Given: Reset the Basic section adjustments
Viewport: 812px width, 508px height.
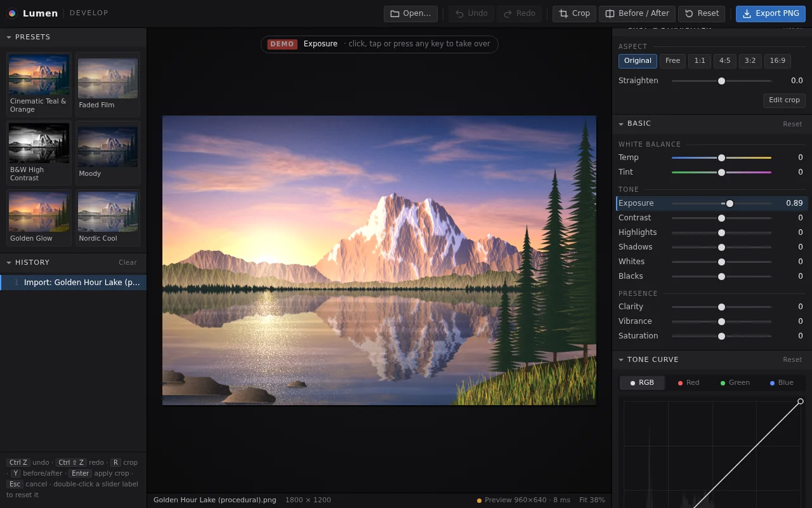Looking at the screenshot, I should coord(792,124).
